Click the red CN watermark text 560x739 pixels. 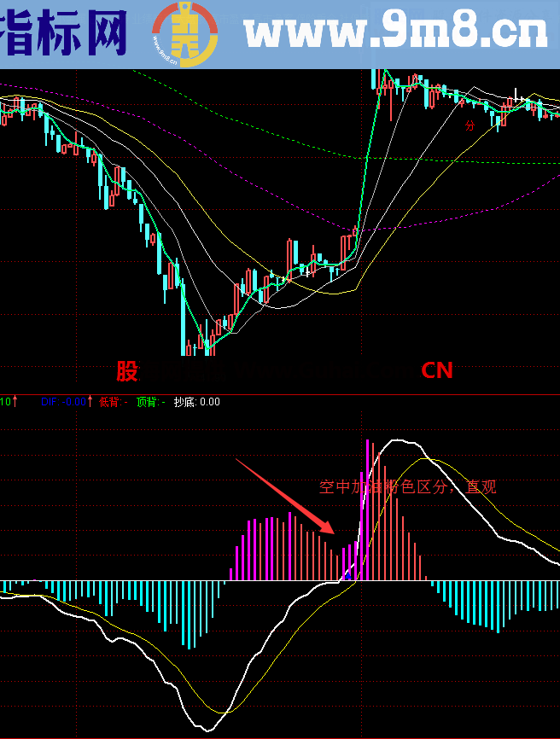436,370
